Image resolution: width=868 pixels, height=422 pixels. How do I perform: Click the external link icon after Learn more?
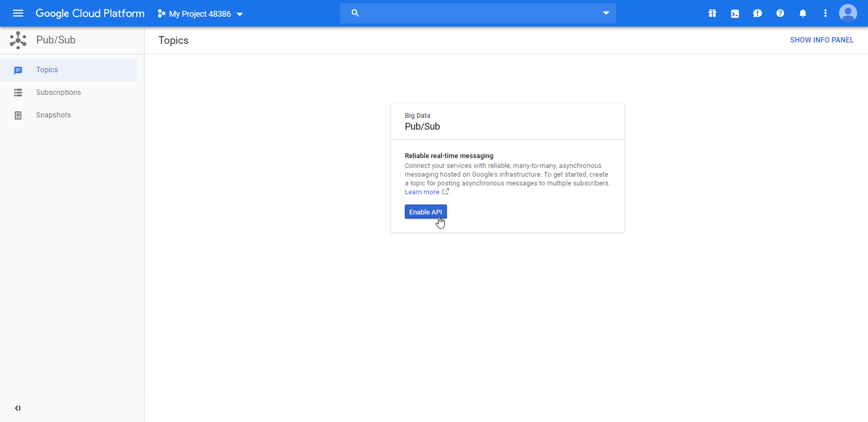[x=446, y=192]
